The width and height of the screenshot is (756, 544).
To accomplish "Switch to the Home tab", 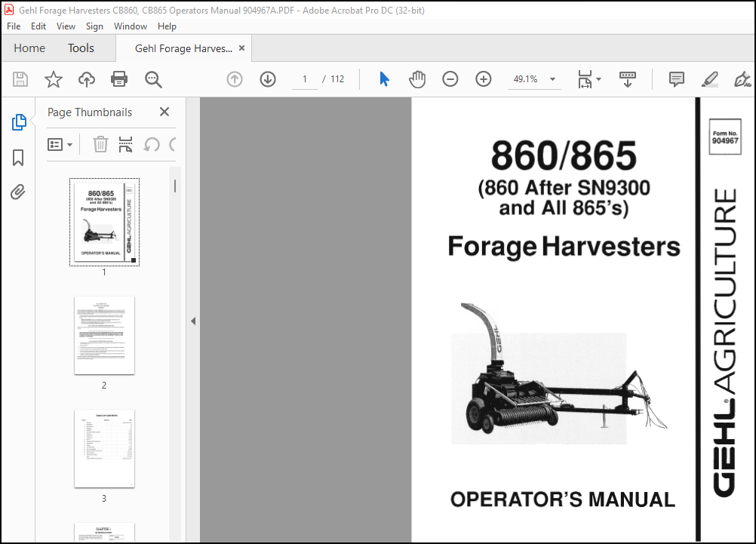I will pos(29,48).
